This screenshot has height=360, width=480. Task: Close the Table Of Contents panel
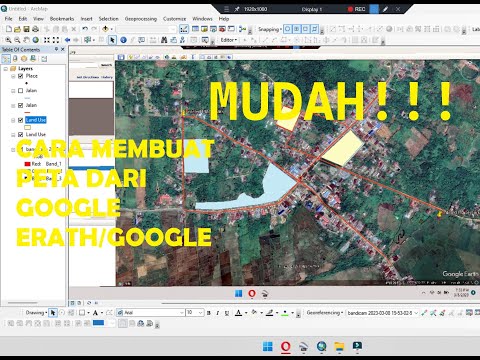63,49
